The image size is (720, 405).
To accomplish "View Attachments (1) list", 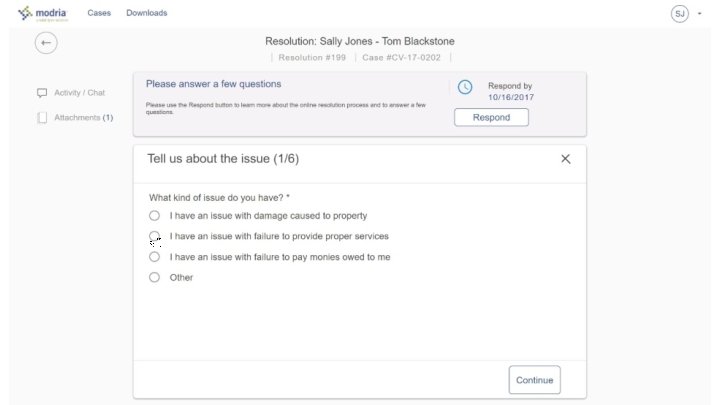I will pos(83,118).
